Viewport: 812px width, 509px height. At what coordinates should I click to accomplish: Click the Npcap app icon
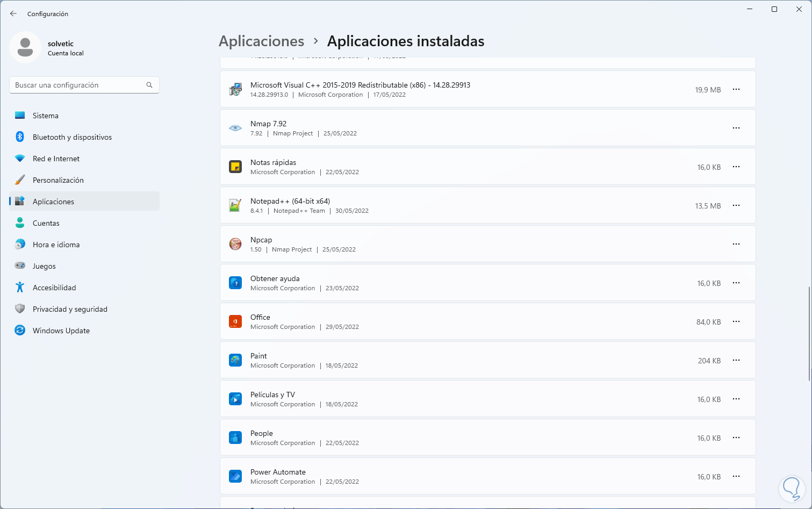tap(235, 244)
